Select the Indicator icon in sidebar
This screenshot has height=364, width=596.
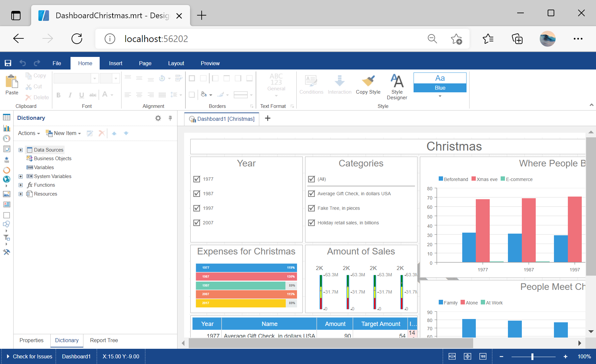pyautogui.click(x=7, y=160)
